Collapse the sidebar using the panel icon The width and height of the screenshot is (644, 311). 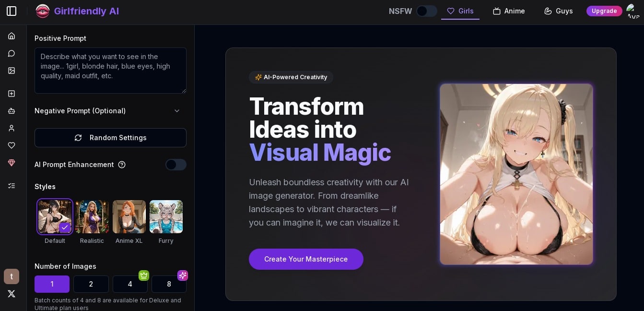coord(12,11)
